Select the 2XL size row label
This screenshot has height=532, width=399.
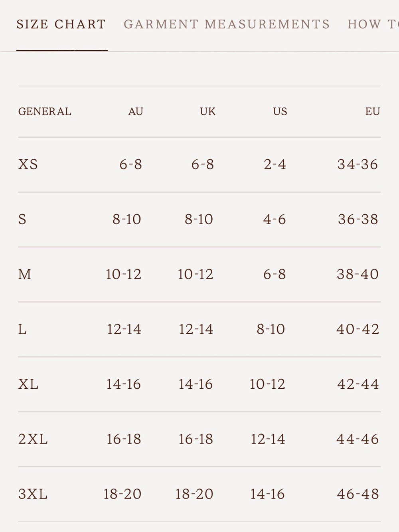pyautogui.click(x=33, y=439)
